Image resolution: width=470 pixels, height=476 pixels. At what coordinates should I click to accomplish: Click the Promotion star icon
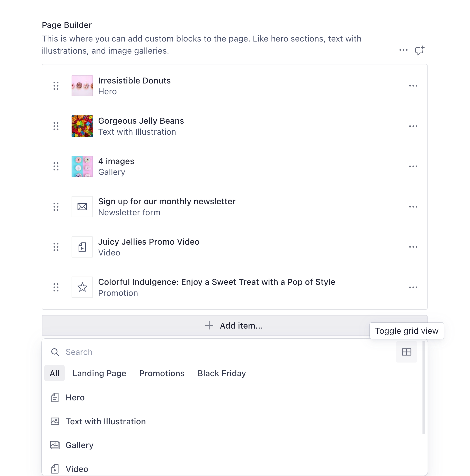click(82, 287)
